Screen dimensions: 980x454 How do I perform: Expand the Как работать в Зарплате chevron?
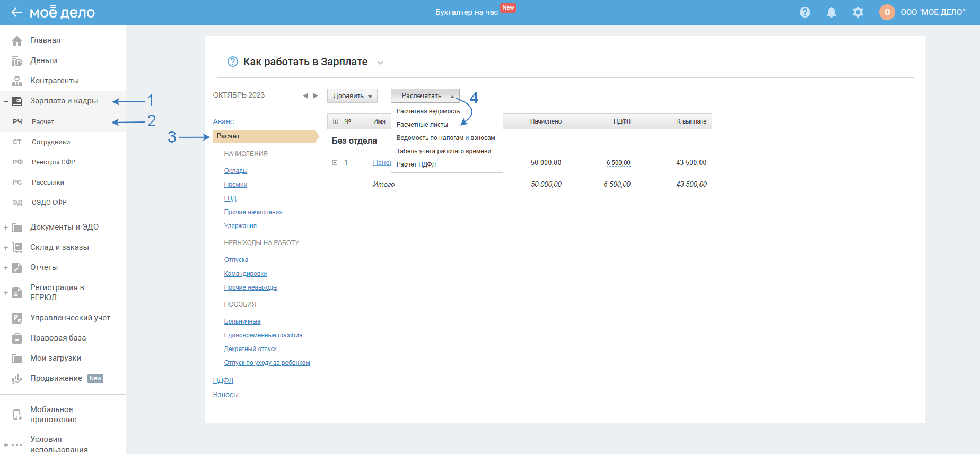[380, 63]
